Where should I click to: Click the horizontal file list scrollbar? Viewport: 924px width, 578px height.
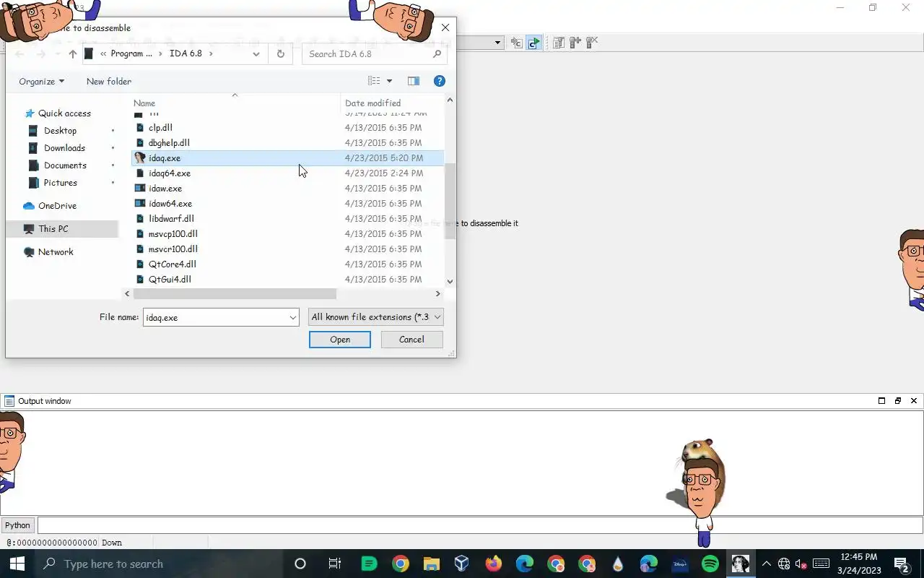235,293
